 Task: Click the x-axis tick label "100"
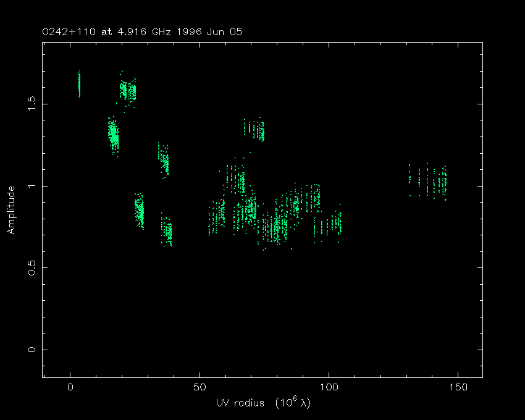point(329,387)
